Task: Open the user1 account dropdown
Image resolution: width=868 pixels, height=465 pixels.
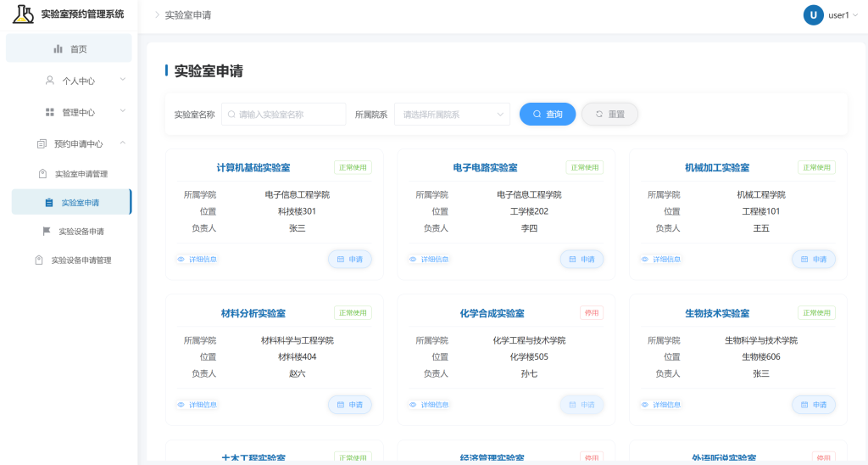Action: (x=843, y=15)
